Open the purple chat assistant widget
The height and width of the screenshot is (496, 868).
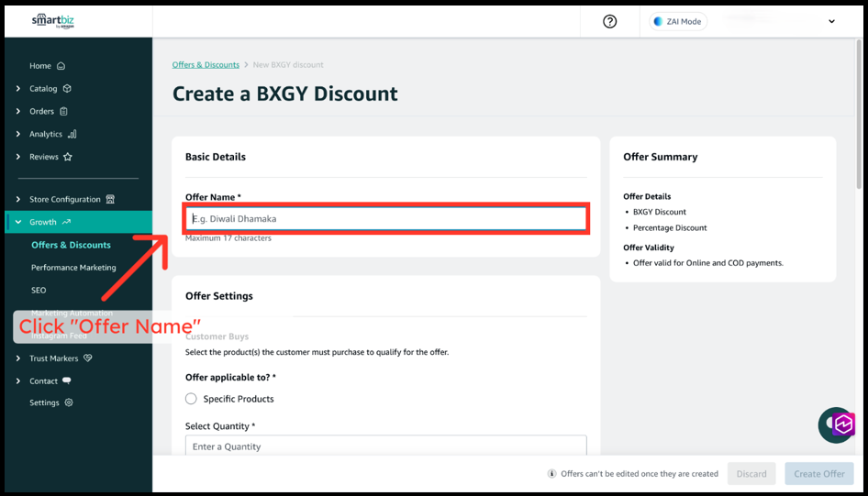pos(837,424)
